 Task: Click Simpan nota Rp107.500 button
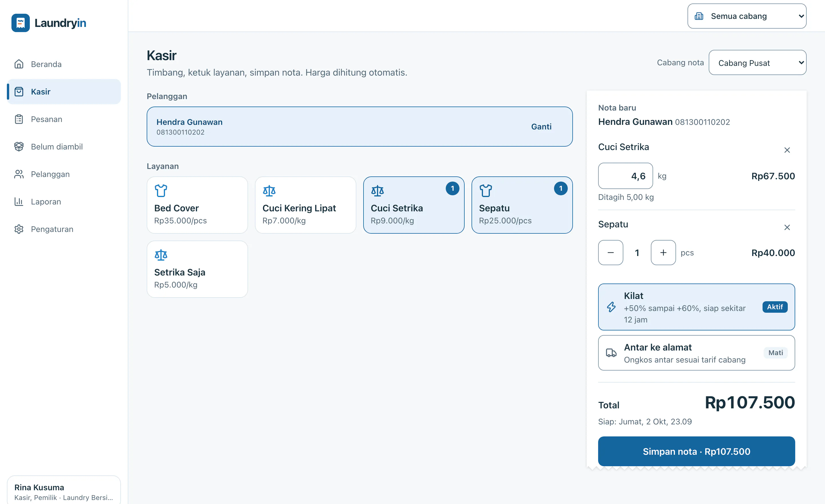click(x=696, y=451)
